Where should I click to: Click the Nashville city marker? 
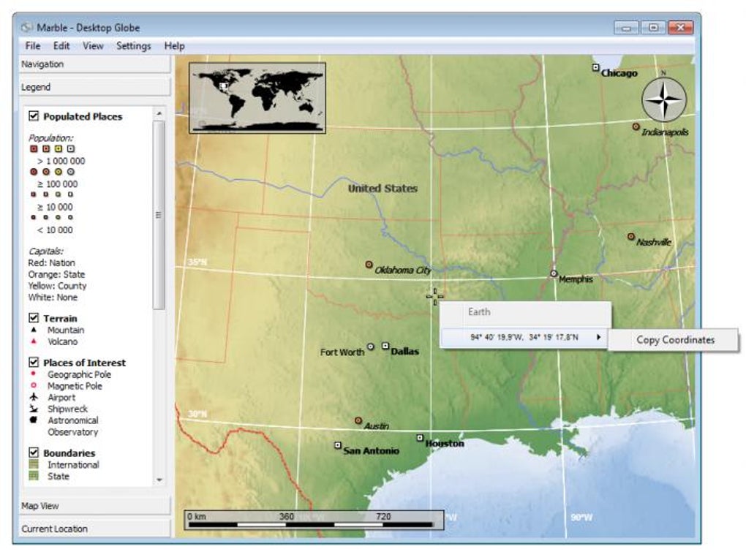[631, 236]
